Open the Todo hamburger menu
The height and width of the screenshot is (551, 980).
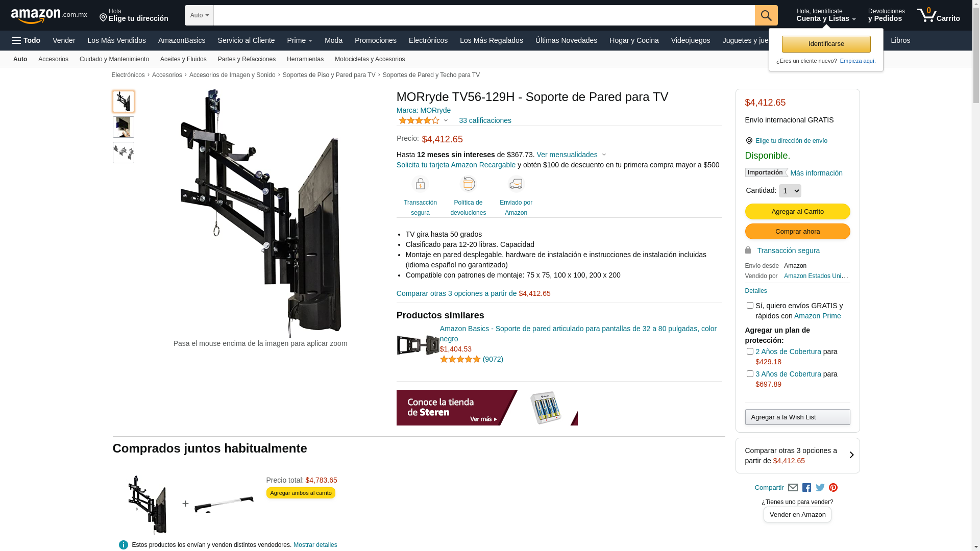pyautogui.click(x=27, y=40)
